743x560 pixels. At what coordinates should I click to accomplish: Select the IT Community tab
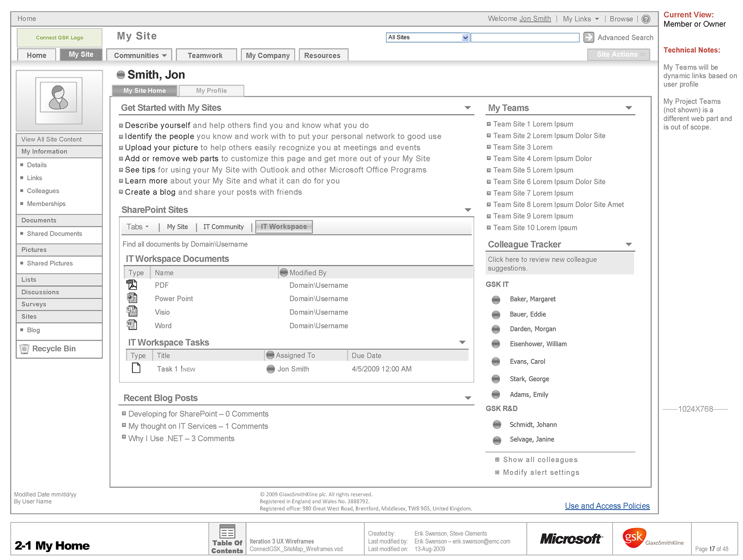(223, 227)
